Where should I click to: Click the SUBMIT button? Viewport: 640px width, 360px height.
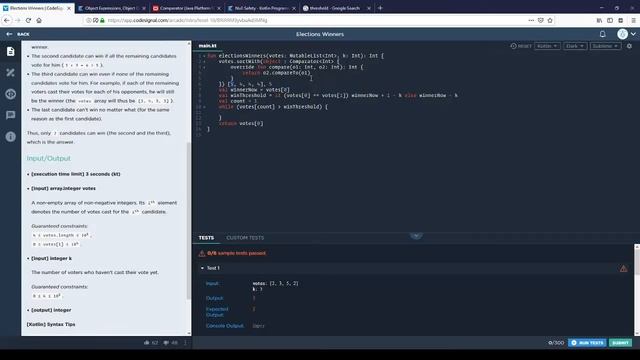(x=620, y=343)
